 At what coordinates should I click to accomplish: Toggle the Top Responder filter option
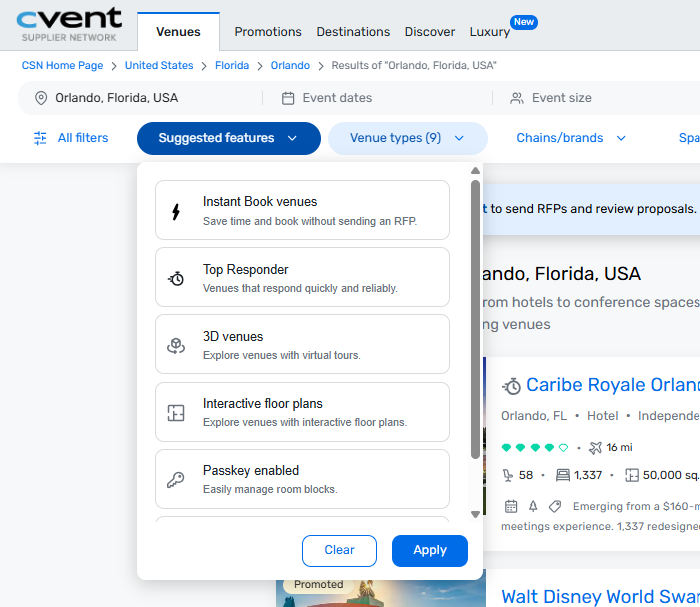302,277
